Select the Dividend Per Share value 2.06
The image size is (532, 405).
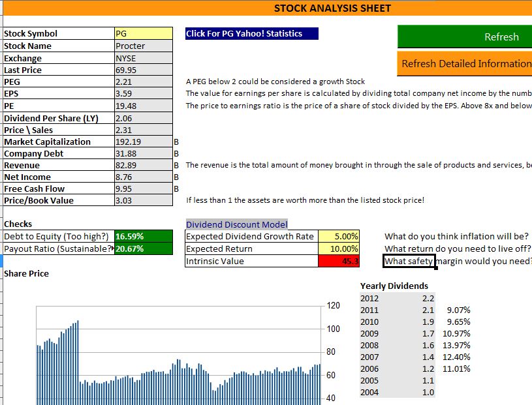(144, 118)
